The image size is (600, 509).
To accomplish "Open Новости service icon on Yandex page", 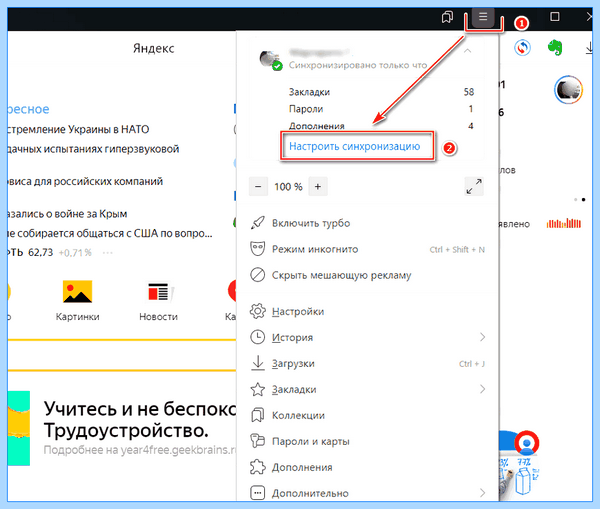I will pos(158,292).
